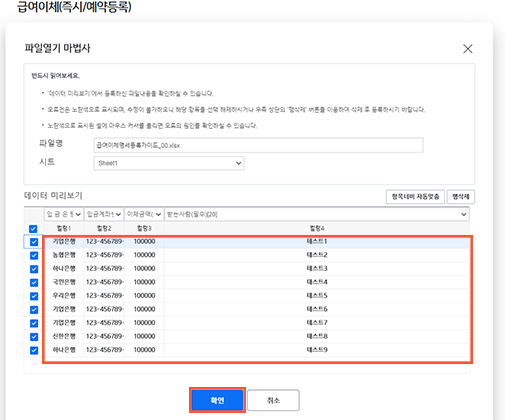Select the 테스트7 recipient cell
Image resolution: width=505 pixels, height=420 pixels.
317,323
